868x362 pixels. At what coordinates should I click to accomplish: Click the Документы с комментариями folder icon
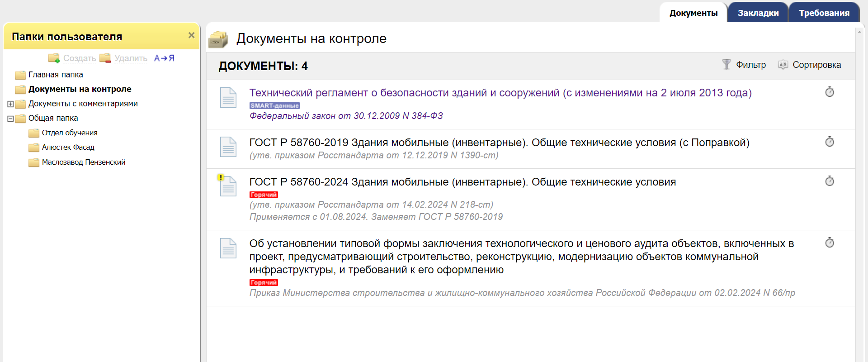(20, 104)
